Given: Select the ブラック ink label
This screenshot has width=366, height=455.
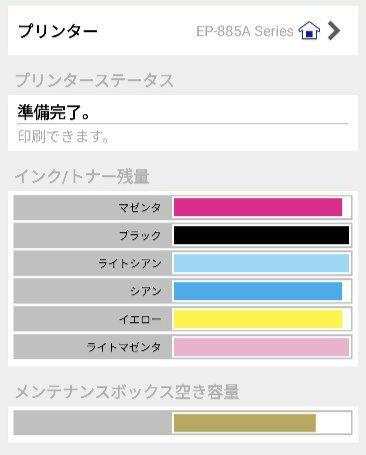Looking at the screenshot, I should pos(140,236).
